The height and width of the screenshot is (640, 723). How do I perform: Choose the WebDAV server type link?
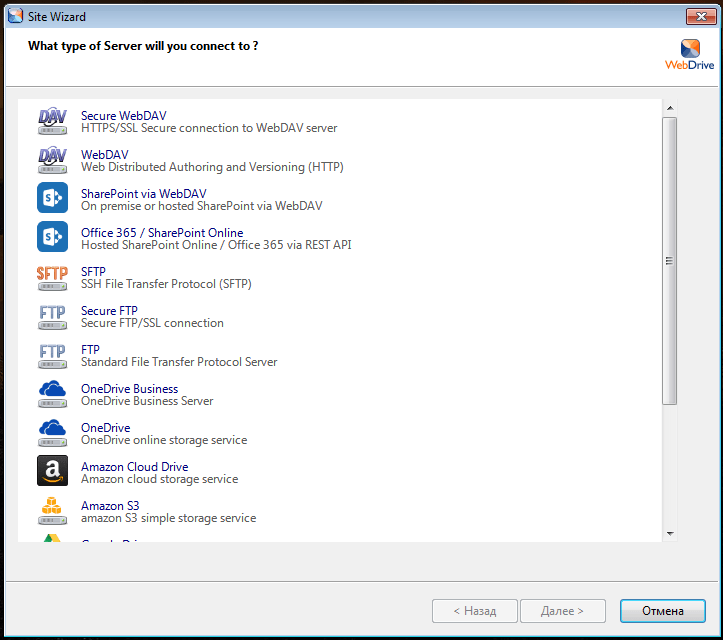(105, 154)
